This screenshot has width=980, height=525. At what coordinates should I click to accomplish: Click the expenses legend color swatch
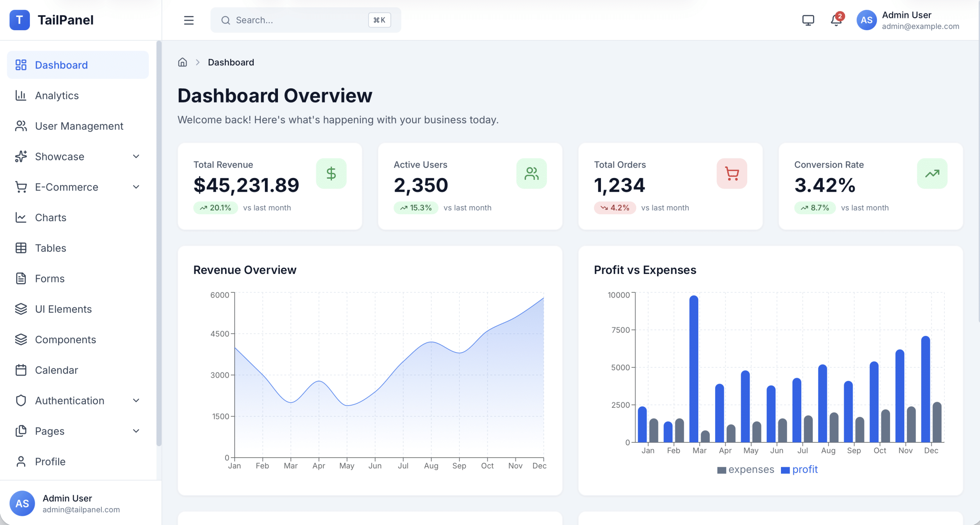[x=721, y=470]
